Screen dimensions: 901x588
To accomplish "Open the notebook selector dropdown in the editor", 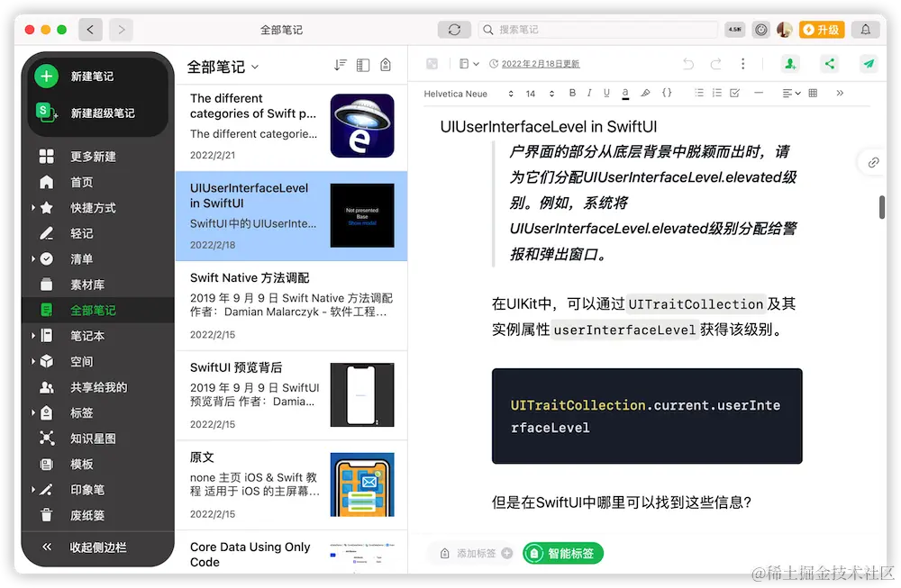I will [469, 64].
